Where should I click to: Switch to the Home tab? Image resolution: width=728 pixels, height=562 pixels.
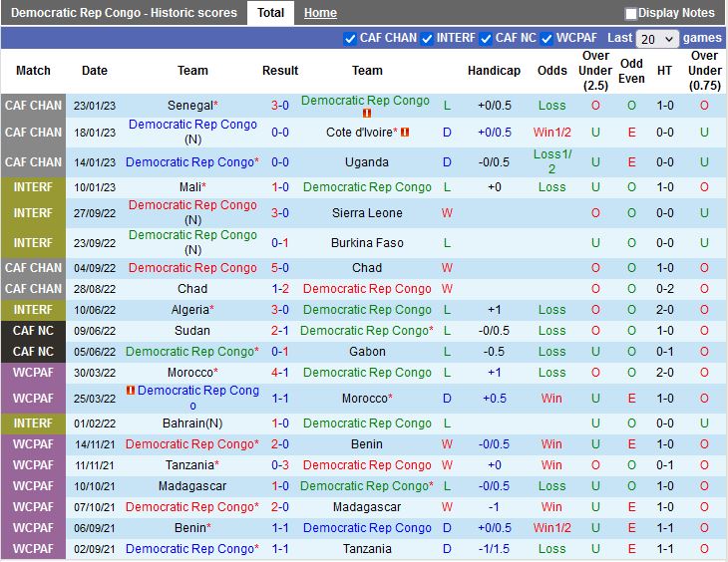(x=320, y=13)
